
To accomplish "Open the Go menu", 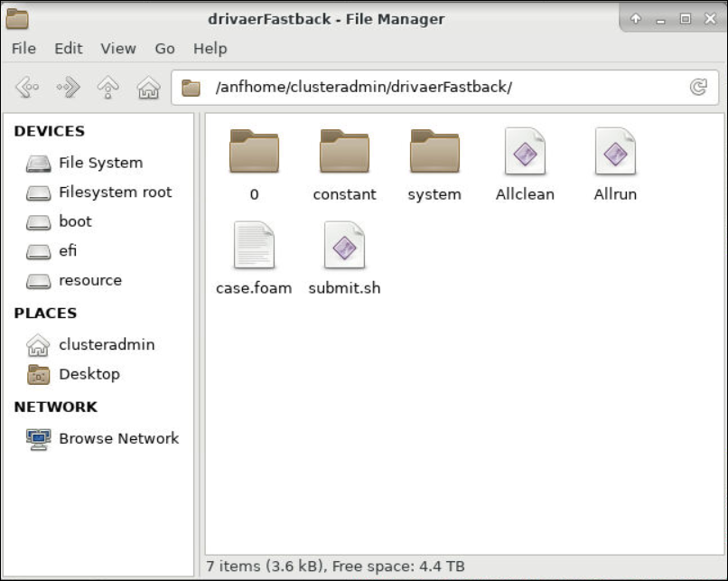I will 164,48.
